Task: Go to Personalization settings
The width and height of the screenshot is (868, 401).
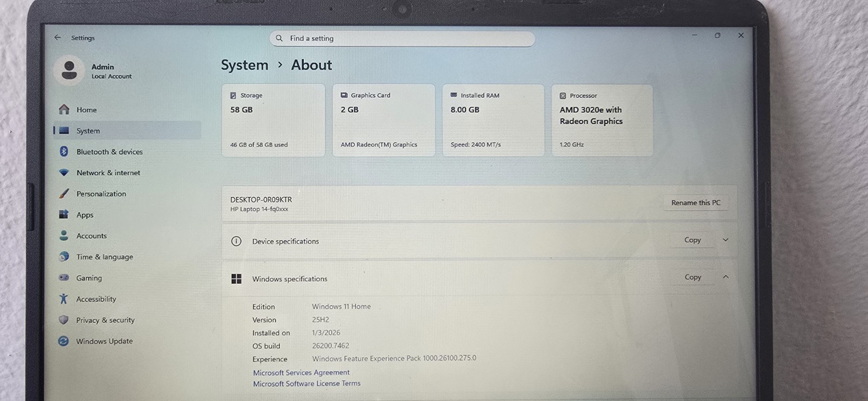Action: 127,194
